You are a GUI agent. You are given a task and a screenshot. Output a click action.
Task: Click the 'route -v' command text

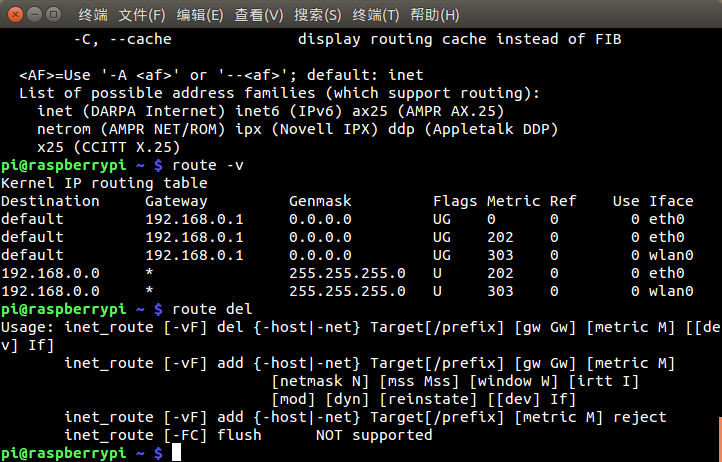[x=208, y=165]
